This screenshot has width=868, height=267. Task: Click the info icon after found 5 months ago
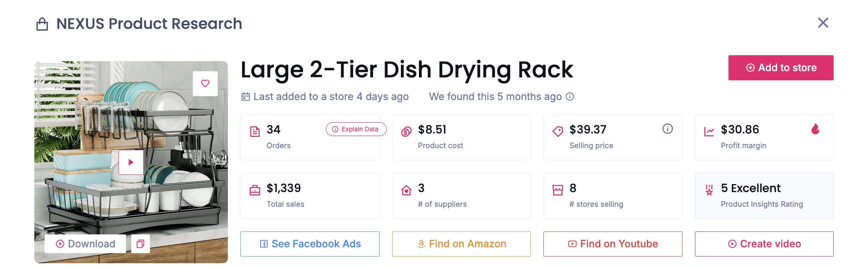pos(569,96)
